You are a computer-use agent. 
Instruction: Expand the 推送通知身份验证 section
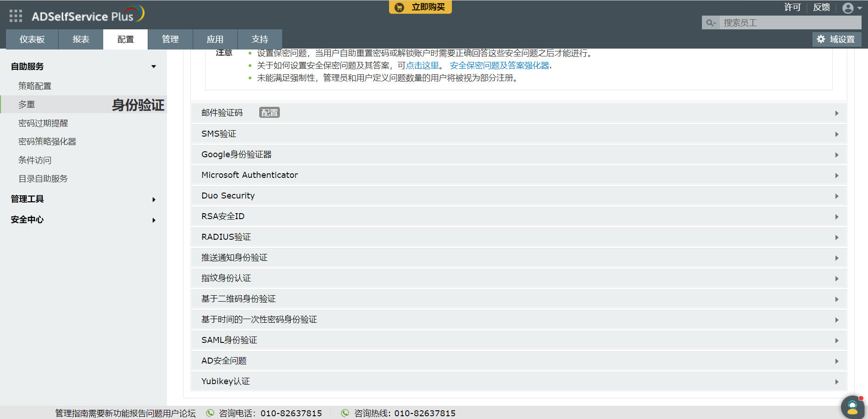(x=518, y=258)
